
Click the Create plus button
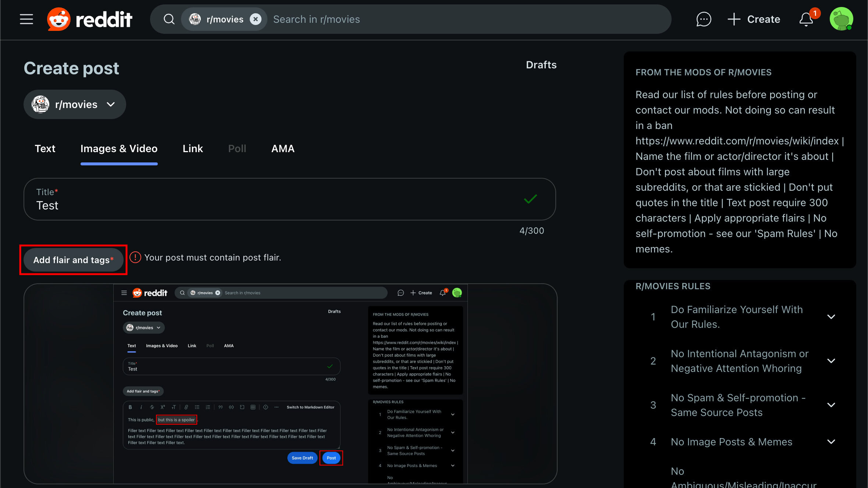coord(754,19)
